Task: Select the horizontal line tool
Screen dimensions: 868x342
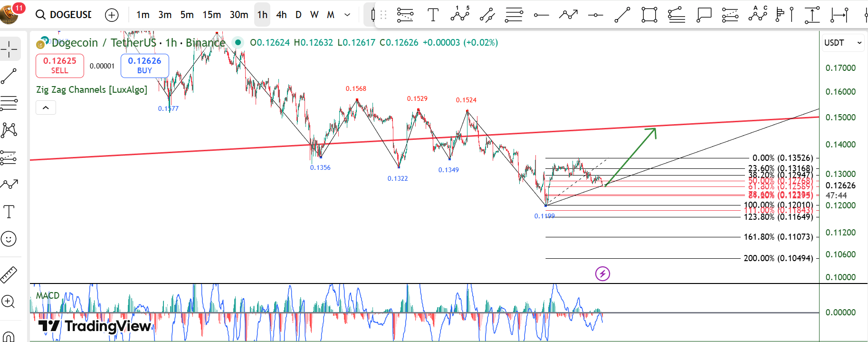Action: pos(595,15)
